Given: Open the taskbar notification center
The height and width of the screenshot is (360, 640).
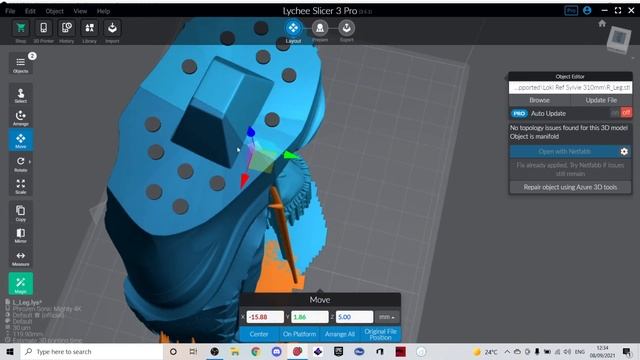Looking at the screenshot, I should tap(627, 351).
